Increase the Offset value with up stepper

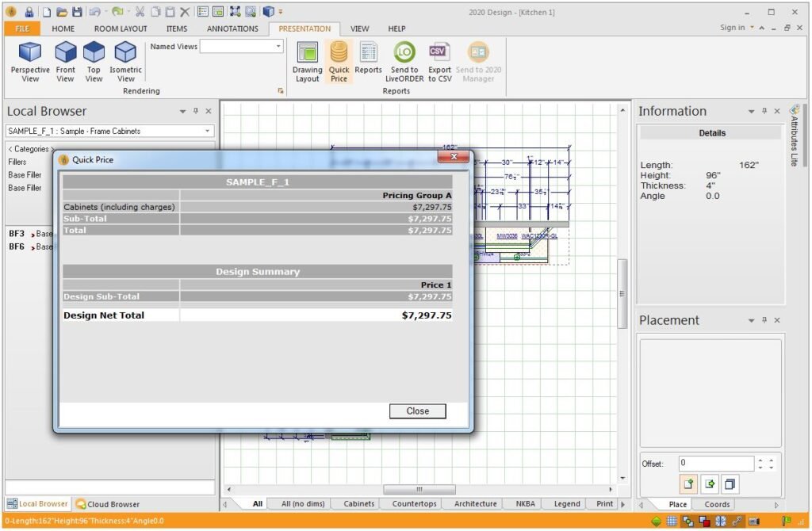760,460
